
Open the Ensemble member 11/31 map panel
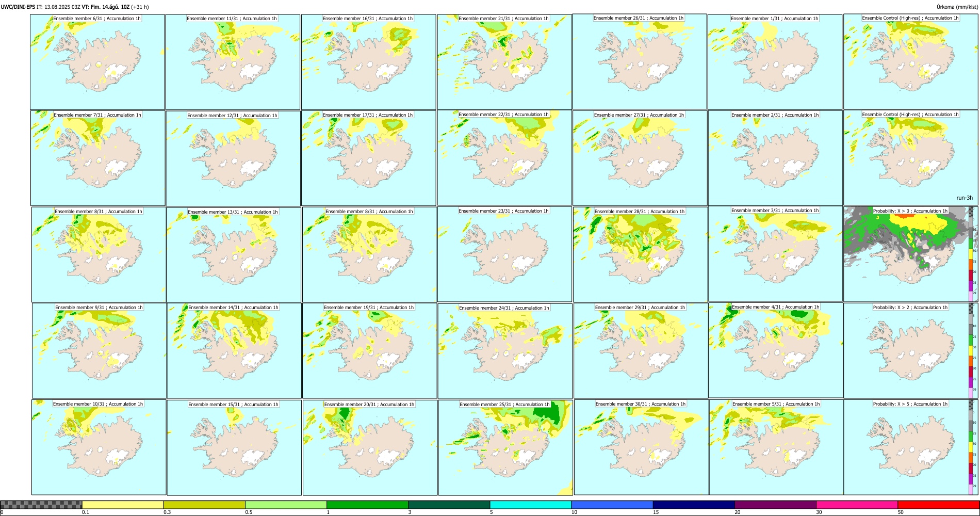tap(233, 62)
